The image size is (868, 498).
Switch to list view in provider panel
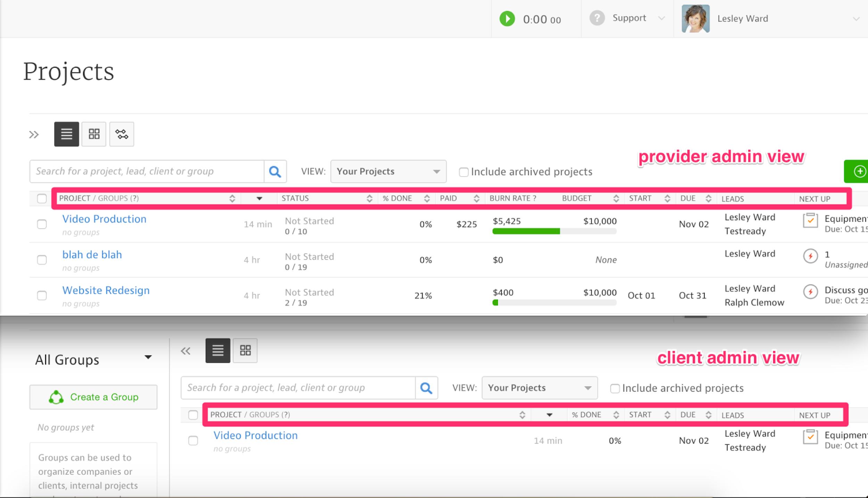pos(66,134)
